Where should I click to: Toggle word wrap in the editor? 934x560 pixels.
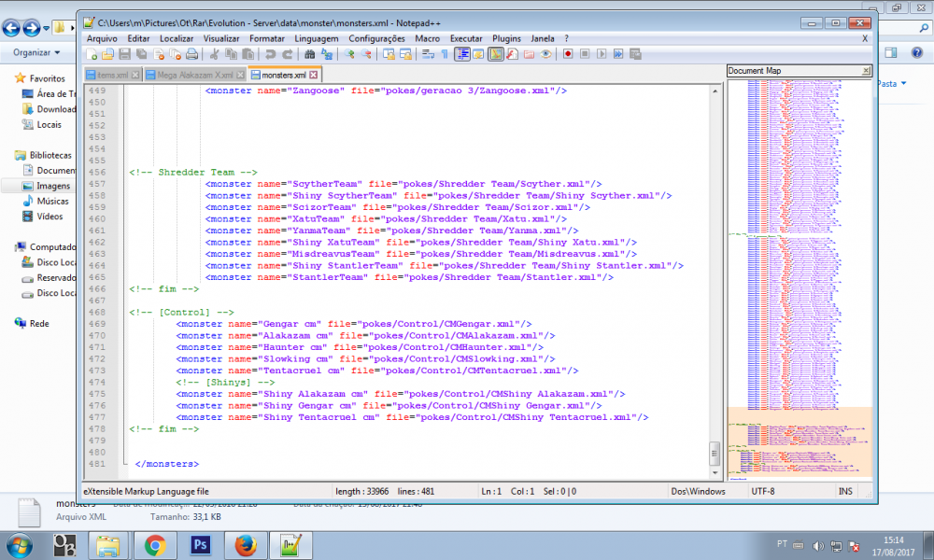428,54
